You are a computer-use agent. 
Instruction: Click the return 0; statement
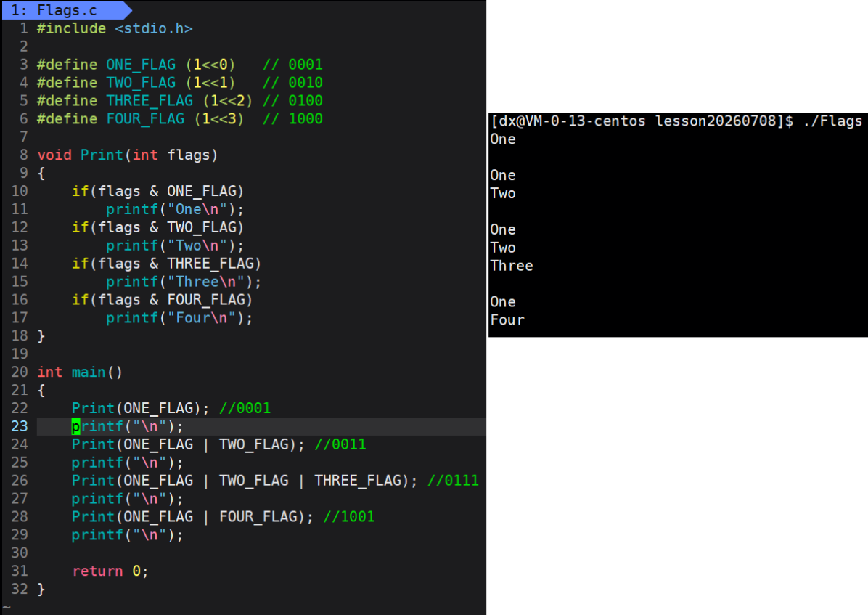(x=110, y=571)
